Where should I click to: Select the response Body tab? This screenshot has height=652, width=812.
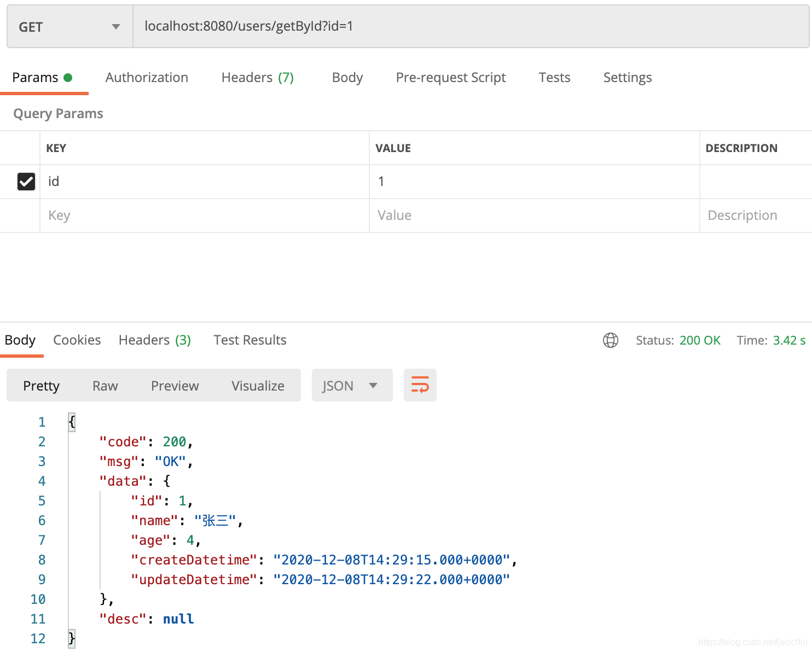point(20,340)
